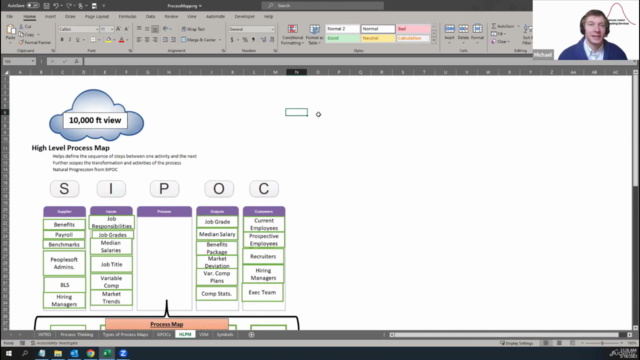Copy the selected cells

tap(27, 34)
